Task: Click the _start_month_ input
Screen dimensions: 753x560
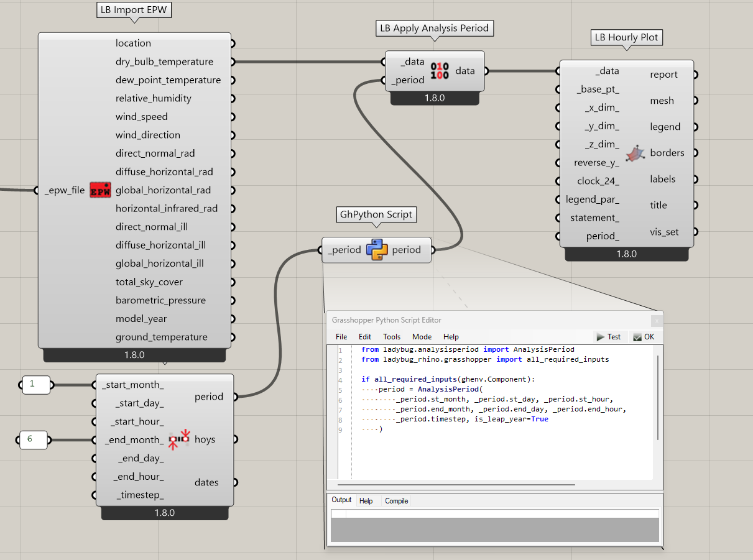Action: [133, 385]
